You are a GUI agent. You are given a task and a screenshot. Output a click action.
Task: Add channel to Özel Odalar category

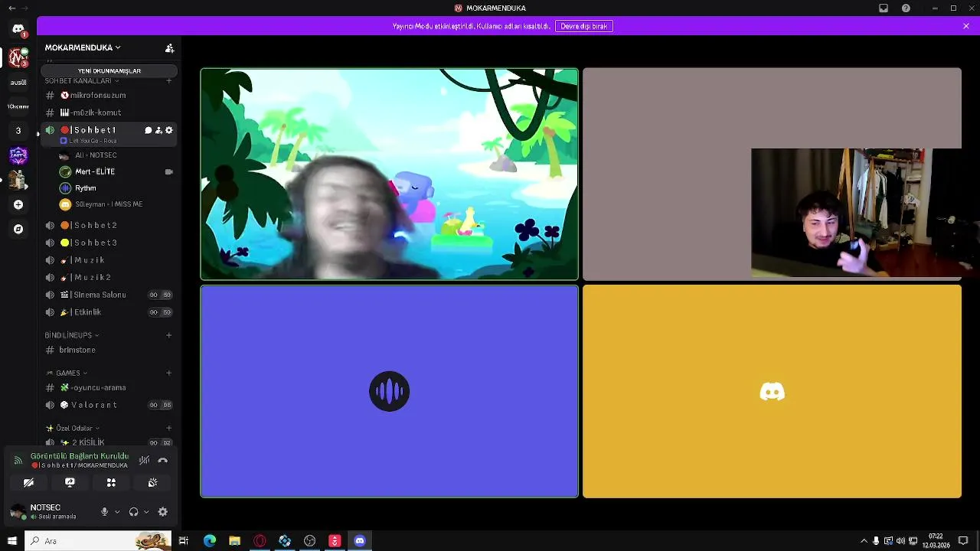click(169, 429)
